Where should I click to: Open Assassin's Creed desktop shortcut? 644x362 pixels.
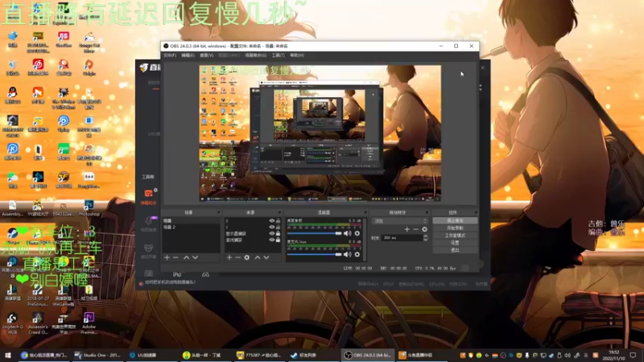pyautogui.click(x=38, y=323)
